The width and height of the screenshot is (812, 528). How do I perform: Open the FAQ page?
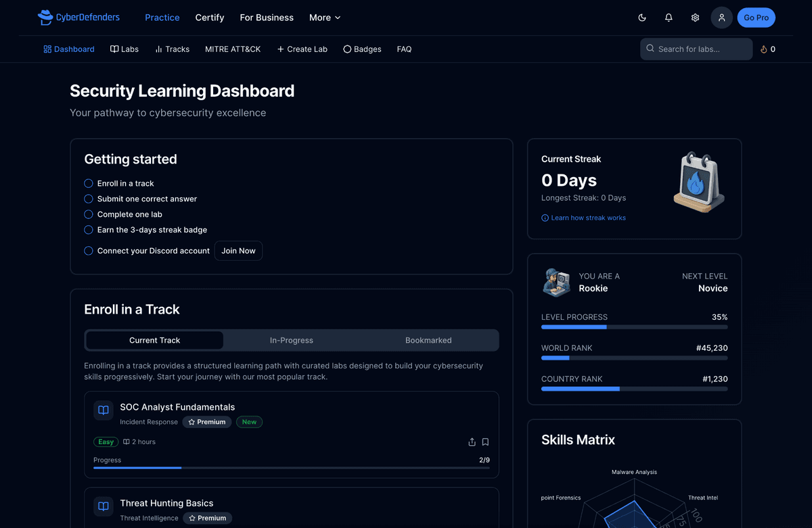[404, 49]
